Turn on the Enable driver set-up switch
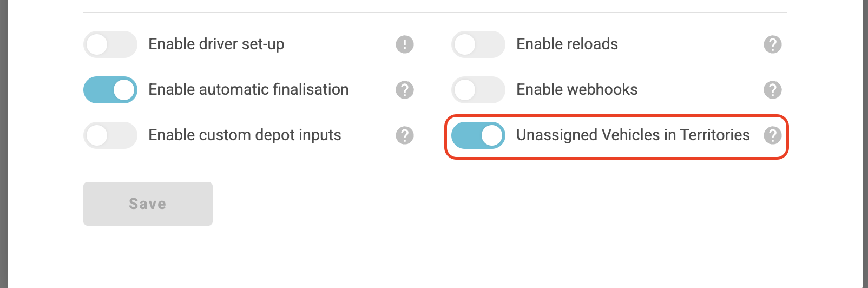 click(x=110, y=44)
